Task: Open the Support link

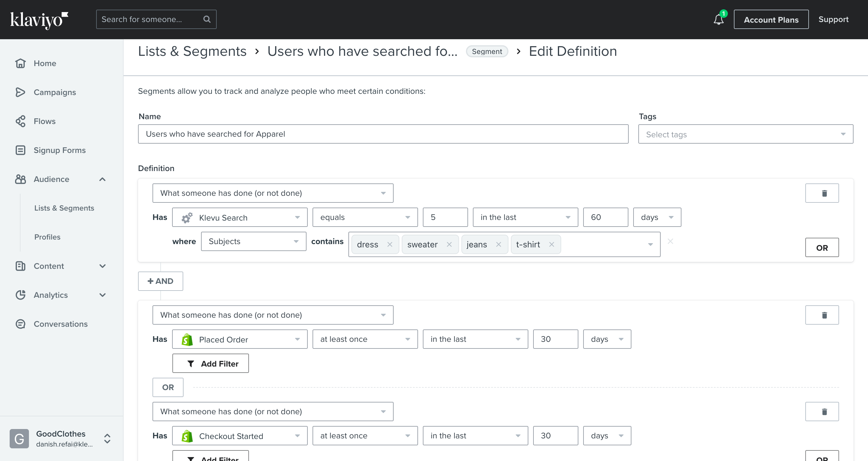Action: [833, 20]
